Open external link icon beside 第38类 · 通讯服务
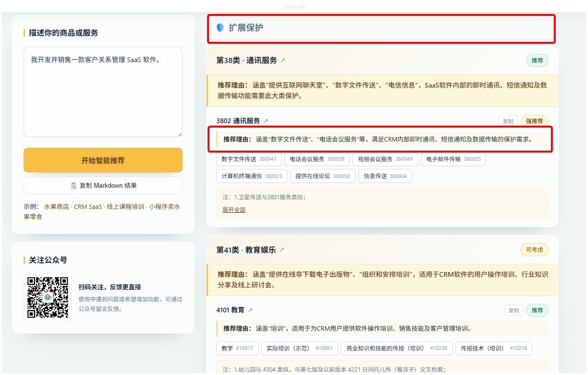Viewport: 588px width, 375px height. tap(283, 61)
